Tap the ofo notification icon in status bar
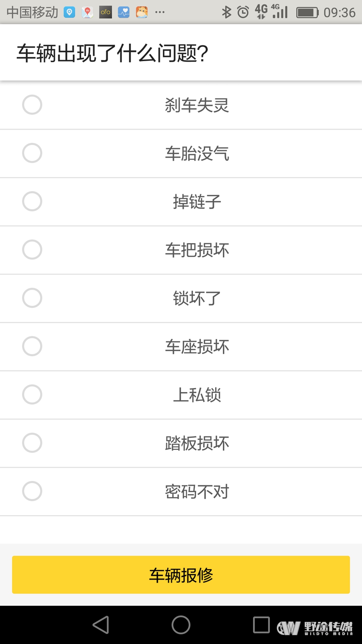The image size is (362, 644). tap(105, 12)
